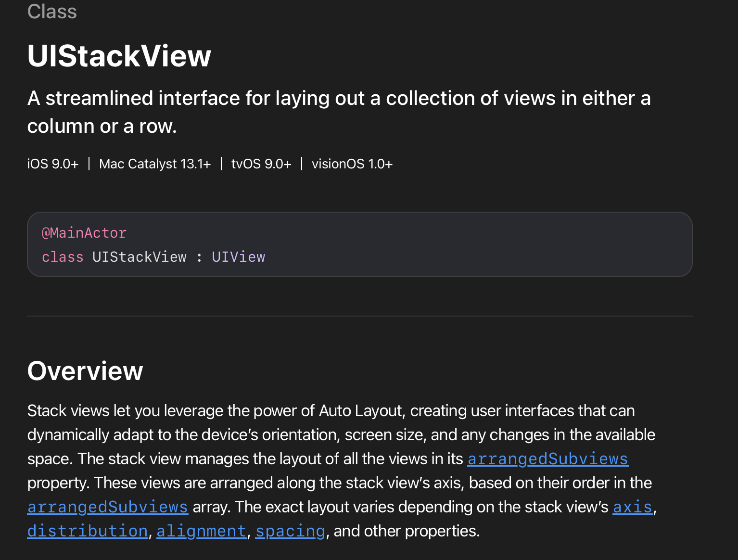Click the large UIStackView page title
This screenshot has height=560, width=738.
pos(119,56)
